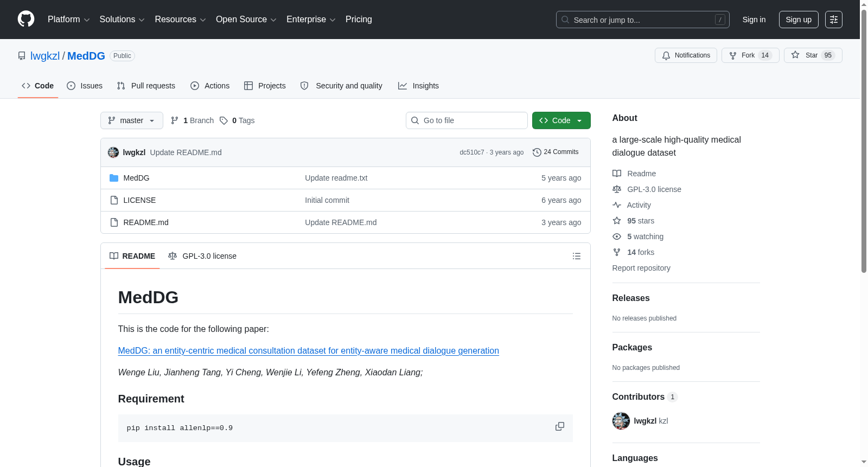Image resolution: width=868 pixels, height=467 pixels.
Task: Click lwgkzl contributor avatar
Action: 621,421
